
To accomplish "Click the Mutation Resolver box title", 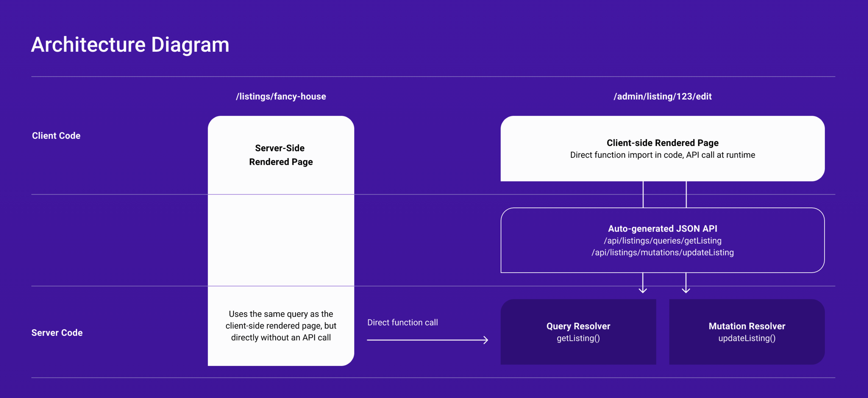I will (x=746, y=326).
